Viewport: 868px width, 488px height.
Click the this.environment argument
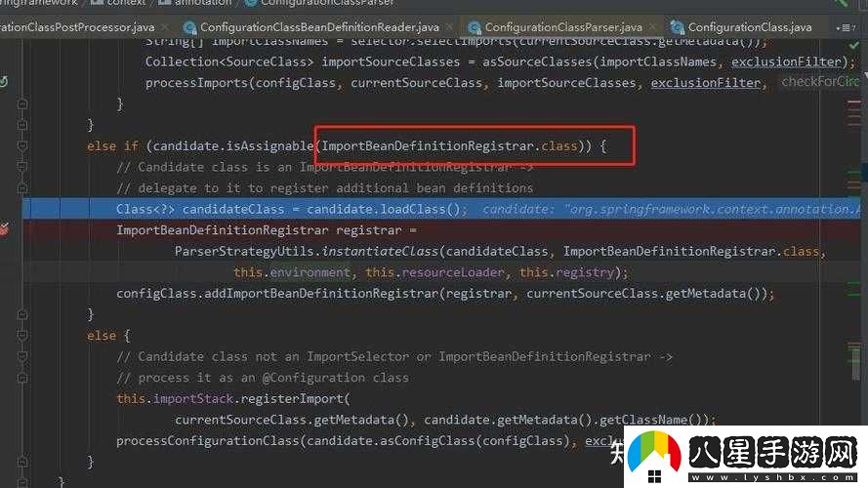coord(292,272)
